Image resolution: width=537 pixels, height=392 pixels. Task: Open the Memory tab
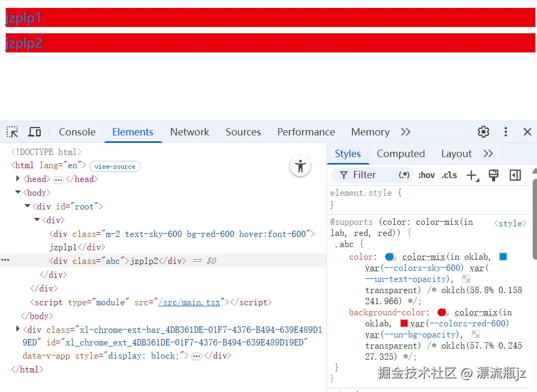tap(370, 132)
